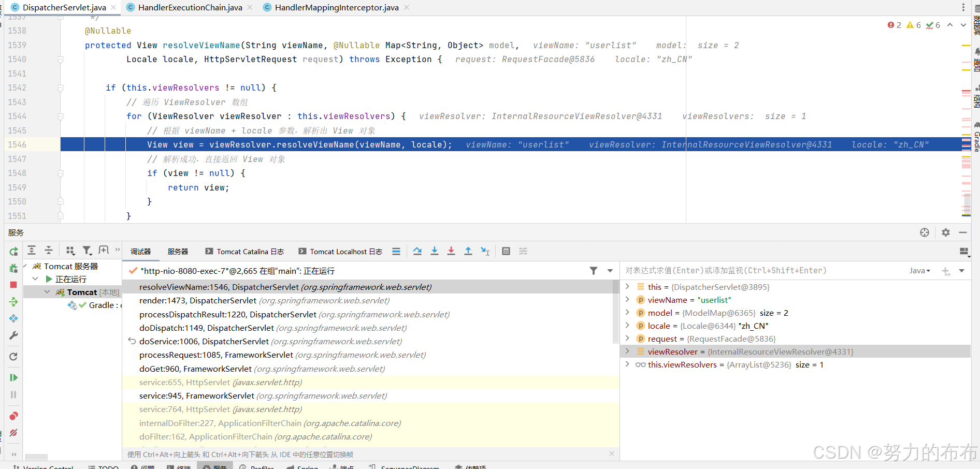Select the processRequest:1085 stack frame

367,355
